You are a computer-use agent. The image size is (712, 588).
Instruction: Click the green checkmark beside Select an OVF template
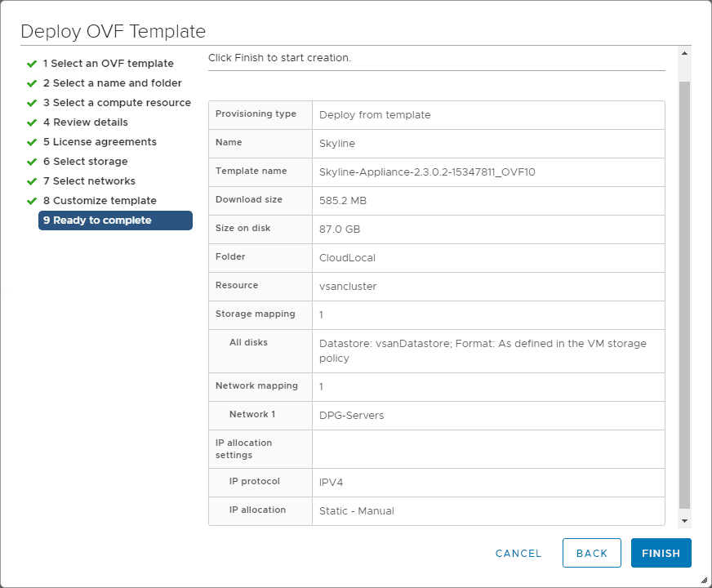(32, 64)
